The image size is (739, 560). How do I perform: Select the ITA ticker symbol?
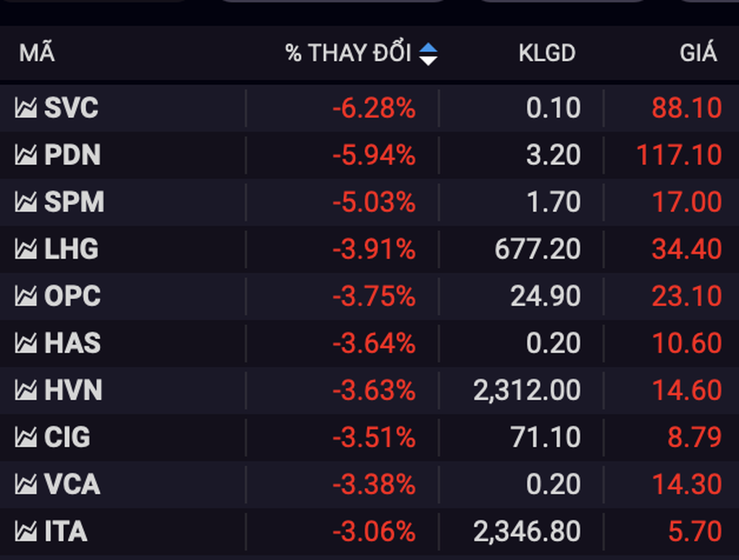click(x=66, y=532)
